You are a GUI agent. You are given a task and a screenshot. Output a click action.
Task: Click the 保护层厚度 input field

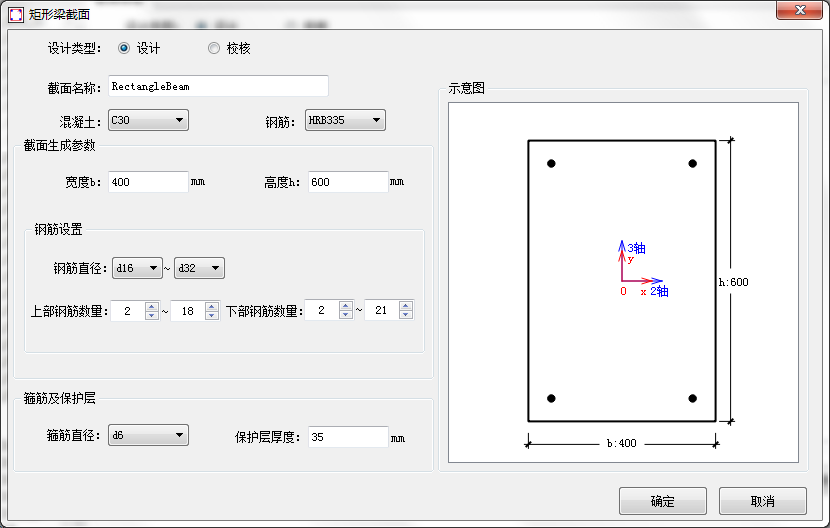coord(347,437)
